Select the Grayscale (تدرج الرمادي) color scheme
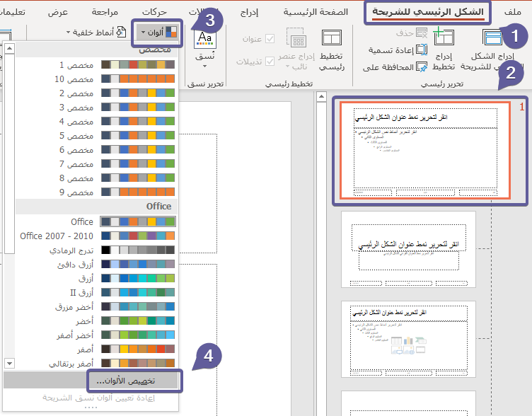532x416 pixels. 96,250
